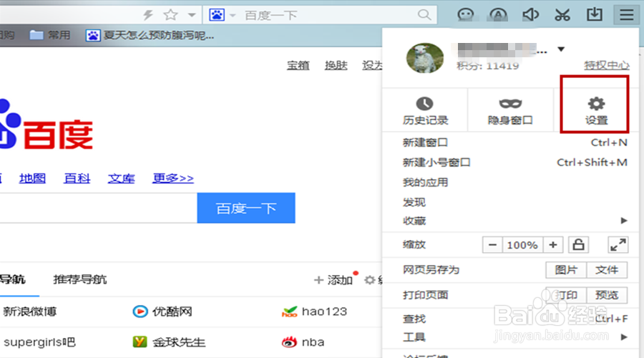Viewport: 644px width, 358px height.
Task: Open bookmark star dropdown arrow
Action: pyautogui.click(x=191, y=15)
